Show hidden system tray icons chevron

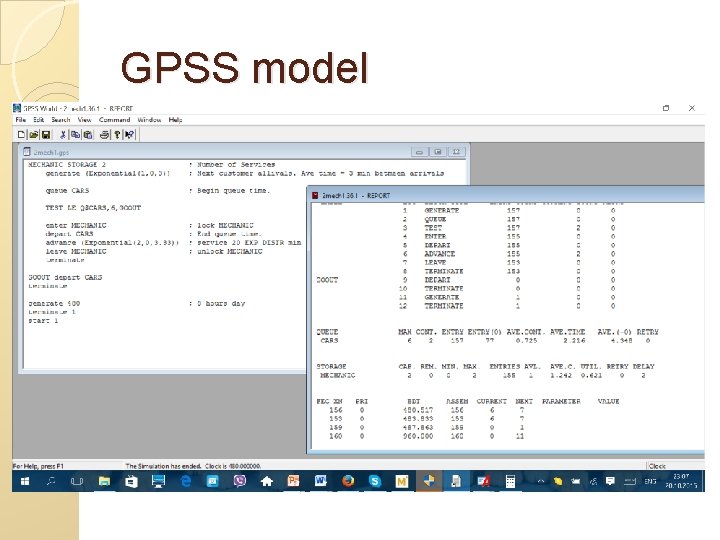540,481
